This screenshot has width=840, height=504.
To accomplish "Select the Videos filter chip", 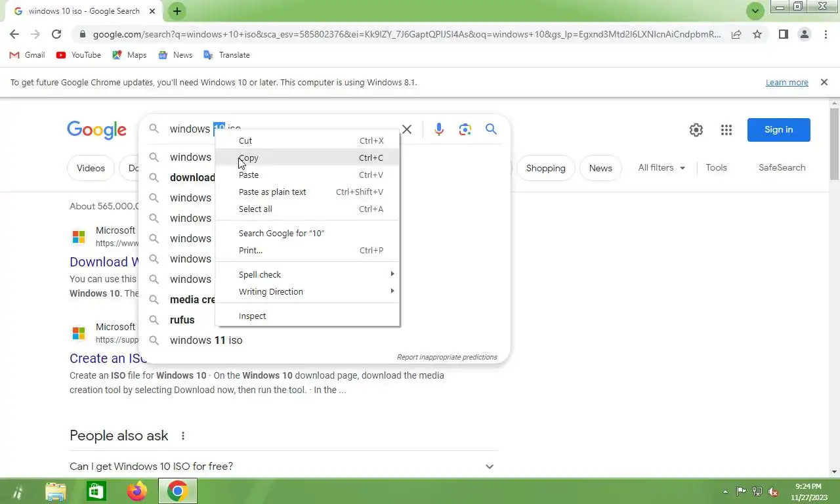I will point(91,168).
